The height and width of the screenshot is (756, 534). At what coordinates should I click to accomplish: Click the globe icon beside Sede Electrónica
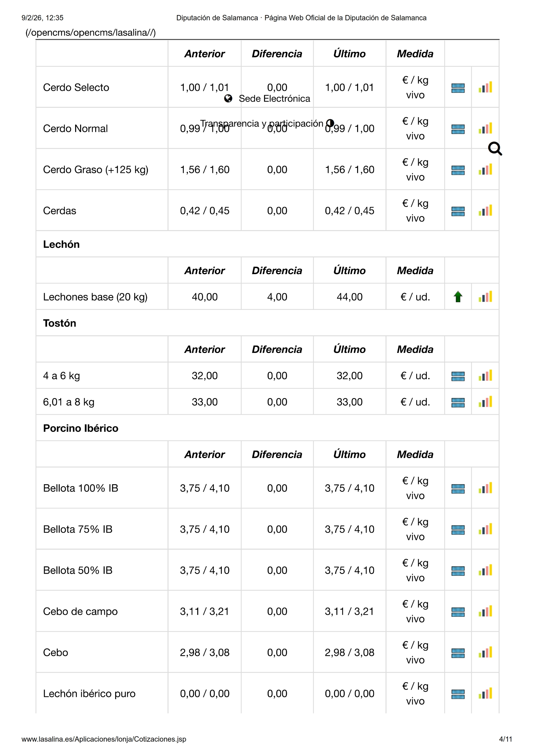click(228, 99)
